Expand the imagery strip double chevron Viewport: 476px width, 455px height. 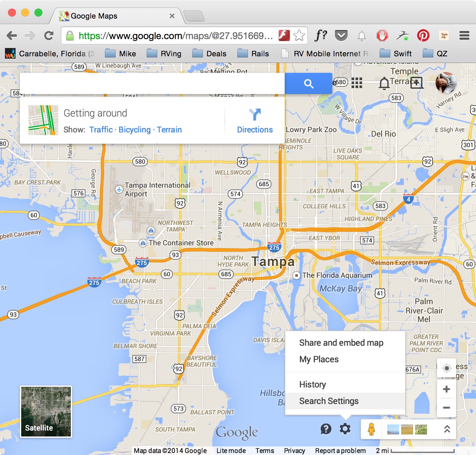pyautogui.click(x=447, y=429)
